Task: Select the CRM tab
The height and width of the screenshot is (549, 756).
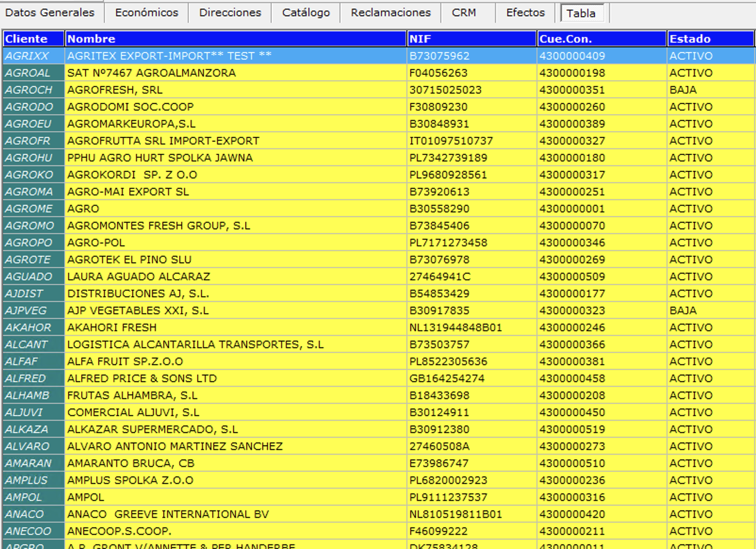Action: pos(464,13)
